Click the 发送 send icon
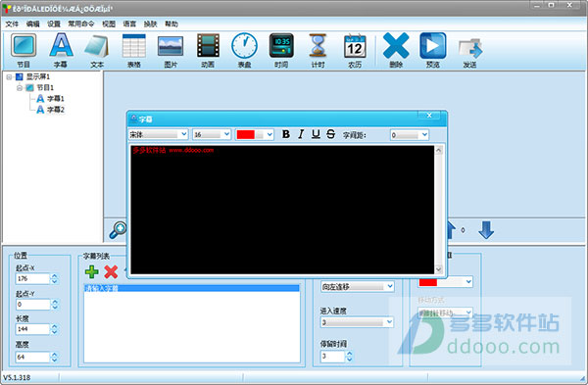Image resolution: width=588 pixels, height=385 pixels. (470, 48)
